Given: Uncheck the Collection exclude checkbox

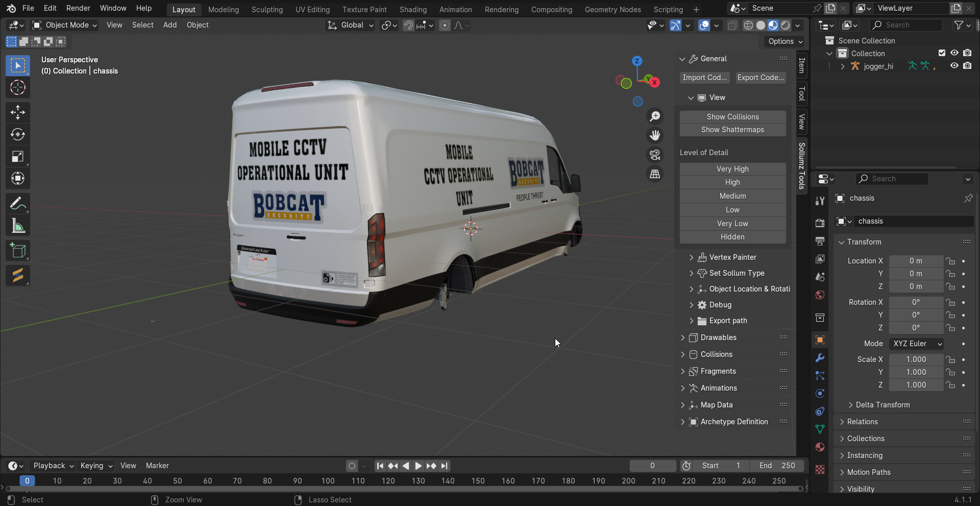Looking at the screenshot, I should pyautogui.click(x=942, y=53).
